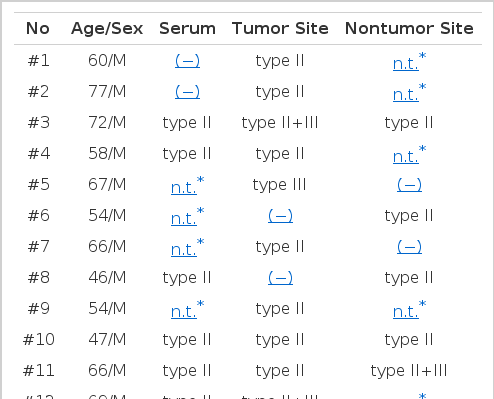Open the n.t.* Nontumor Site link in row #9
The image size is (494, 399).
point(409,309)
